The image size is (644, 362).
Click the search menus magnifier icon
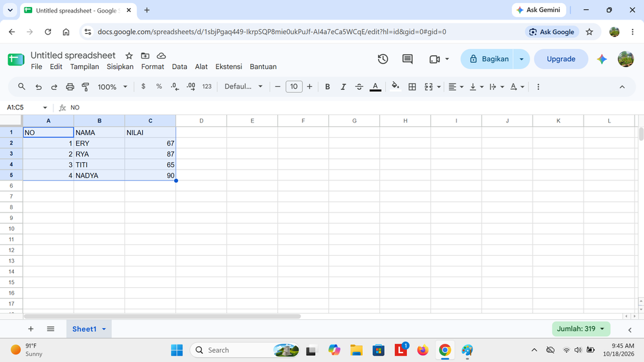(21, 87)
